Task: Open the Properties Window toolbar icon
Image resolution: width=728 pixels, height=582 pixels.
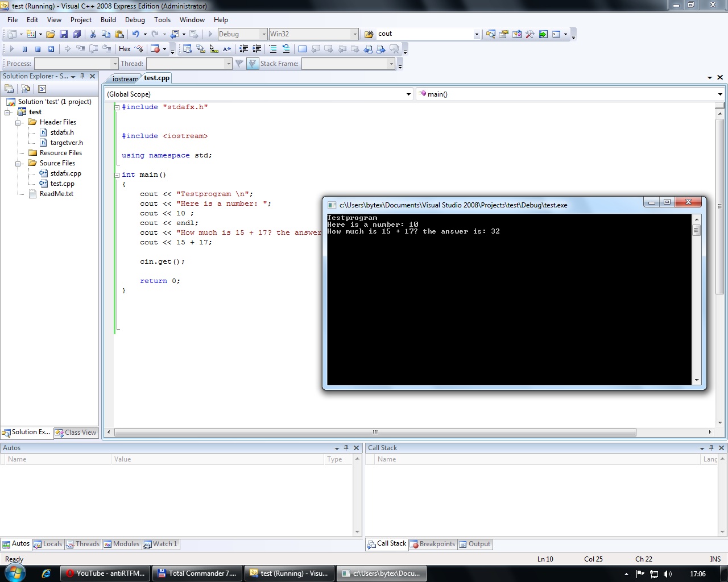Action: point(504,34)
